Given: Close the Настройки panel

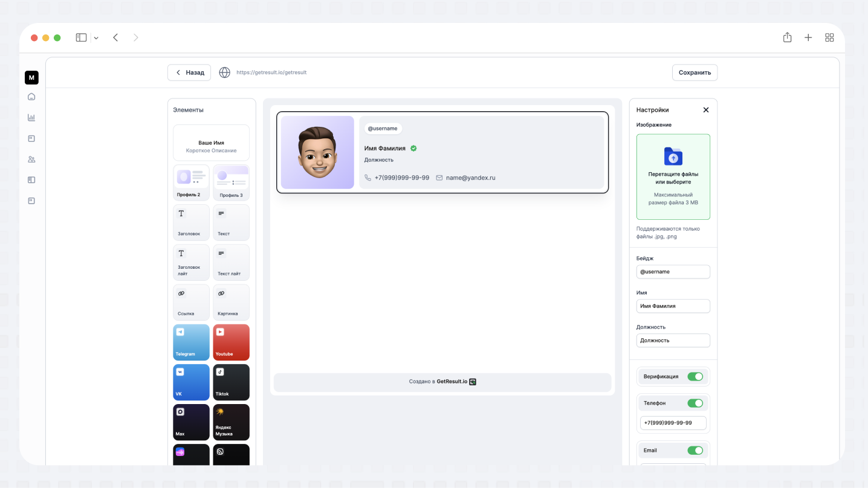Looking at the screenshot, I should coord(705,110).
